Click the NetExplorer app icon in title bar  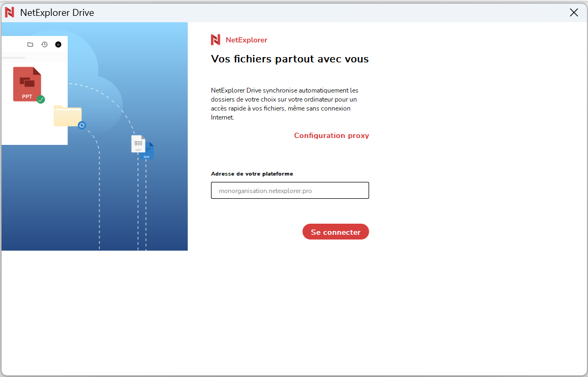click(10, 12)
